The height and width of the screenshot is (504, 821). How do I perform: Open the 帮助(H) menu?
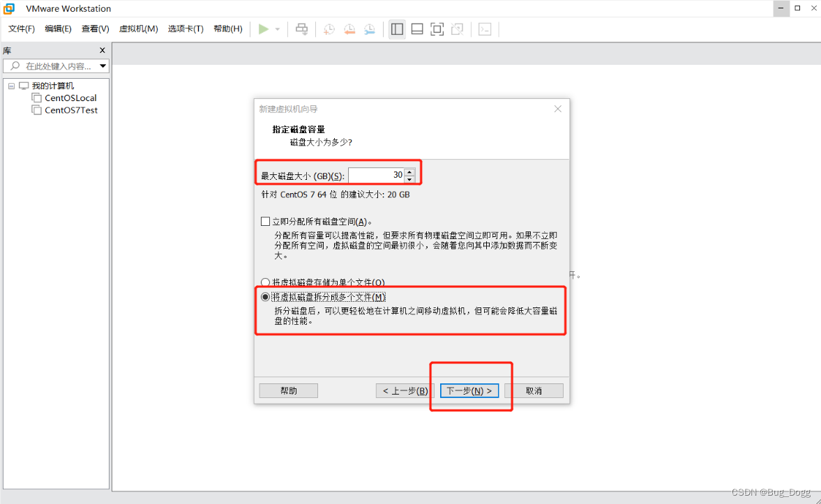(x=228, y=29)
